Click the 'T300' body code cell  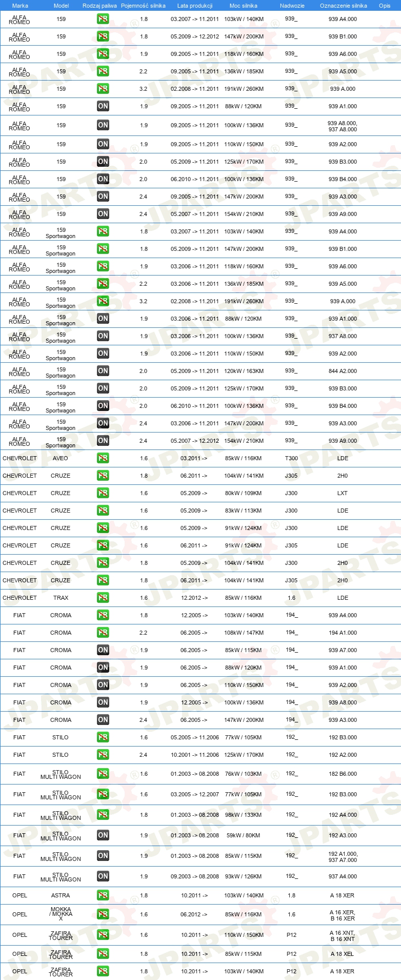coord(291,458)
